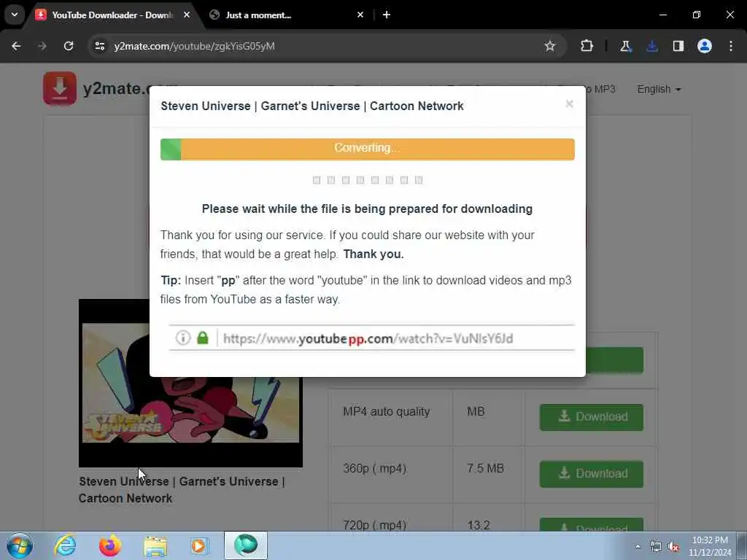Download the MP4 auto quality file
Screen dimensions: 747x560
591,416
